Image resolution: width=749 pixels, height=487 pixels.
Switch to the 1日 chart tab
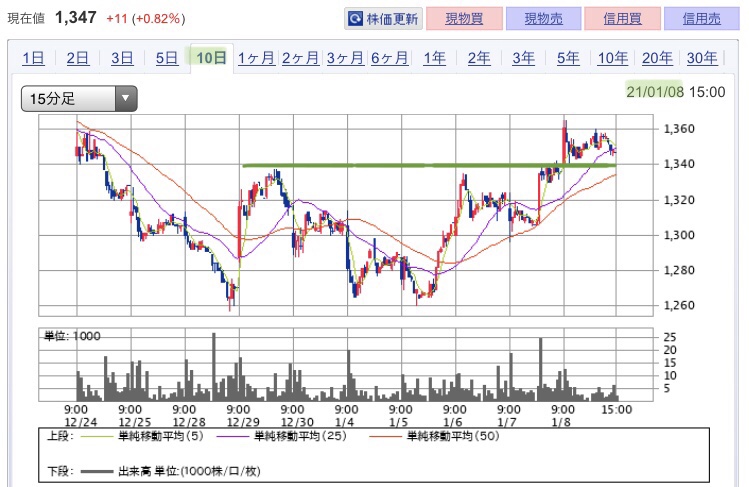click(33, 58)
